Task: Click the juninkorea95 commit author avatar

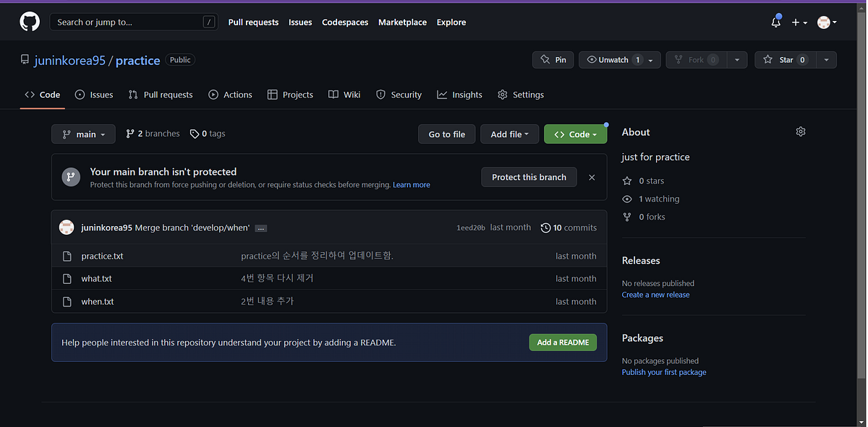Action: pyautogui.click(x=67, y=227)
